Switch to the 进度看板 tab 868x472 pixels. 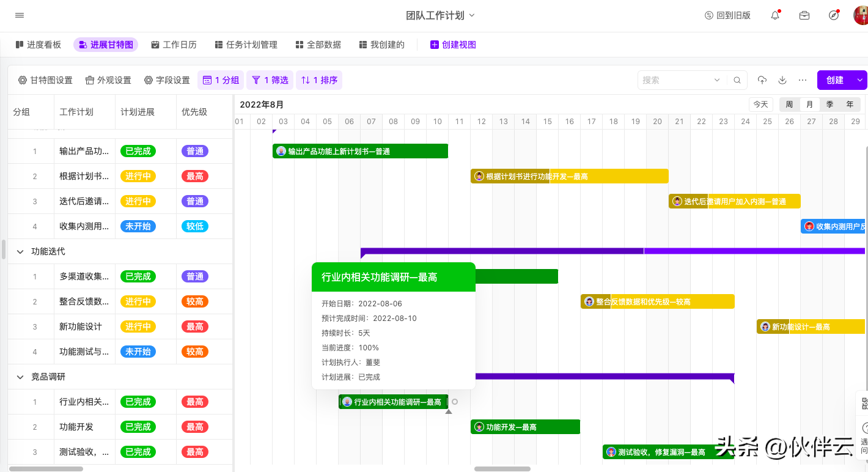pyautogui.click(x=39, y=45)
